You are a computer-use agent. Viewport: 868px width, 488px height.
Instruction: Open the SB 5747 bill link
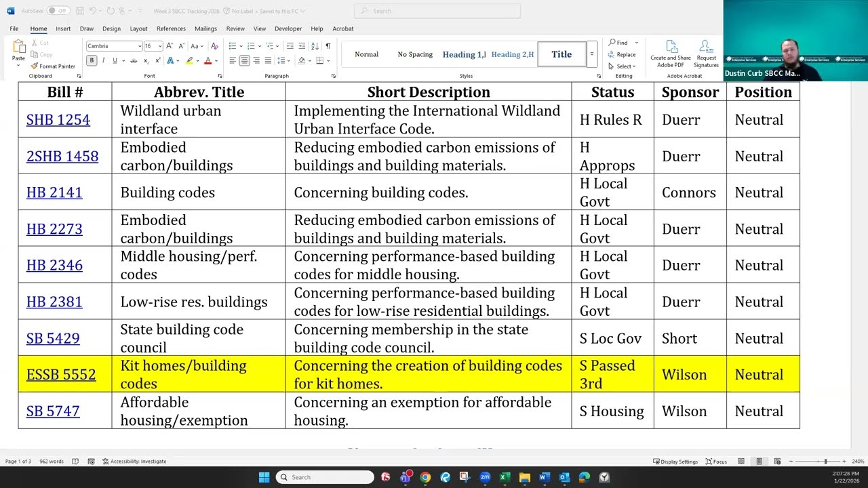coord(53,411)
